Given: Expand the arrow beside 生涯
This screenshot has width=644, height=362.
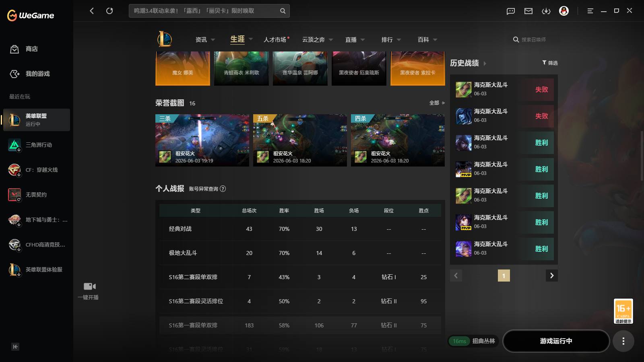Looking at the screenshot, I should click(251, 39).
